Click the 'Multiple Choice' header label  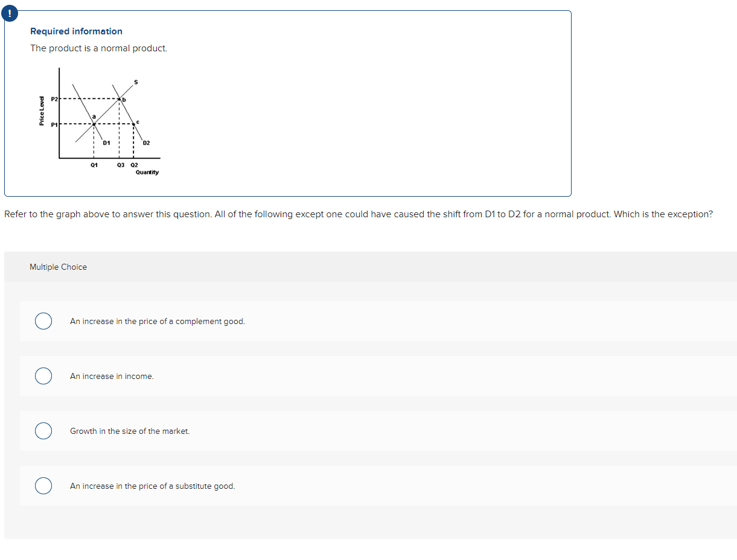[x=58, y=267]
